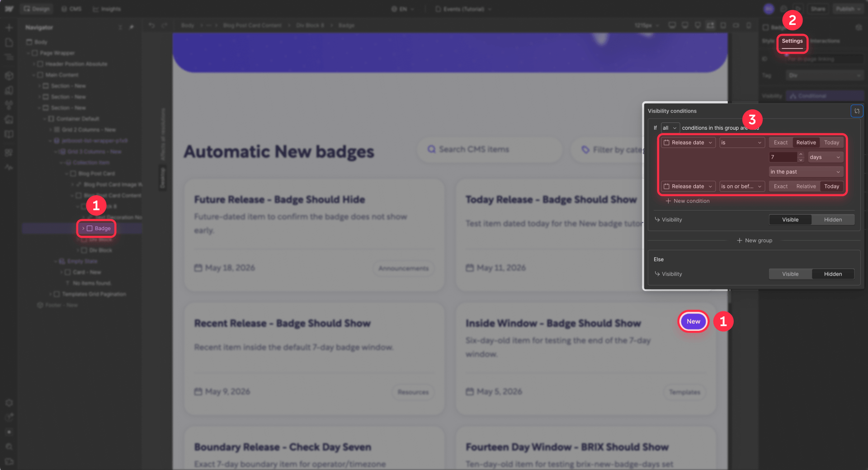The width and height of the screenshot is (868, 470).
Task: Open the 'all' conditions dropdown
Action: [x=670, y=128]
